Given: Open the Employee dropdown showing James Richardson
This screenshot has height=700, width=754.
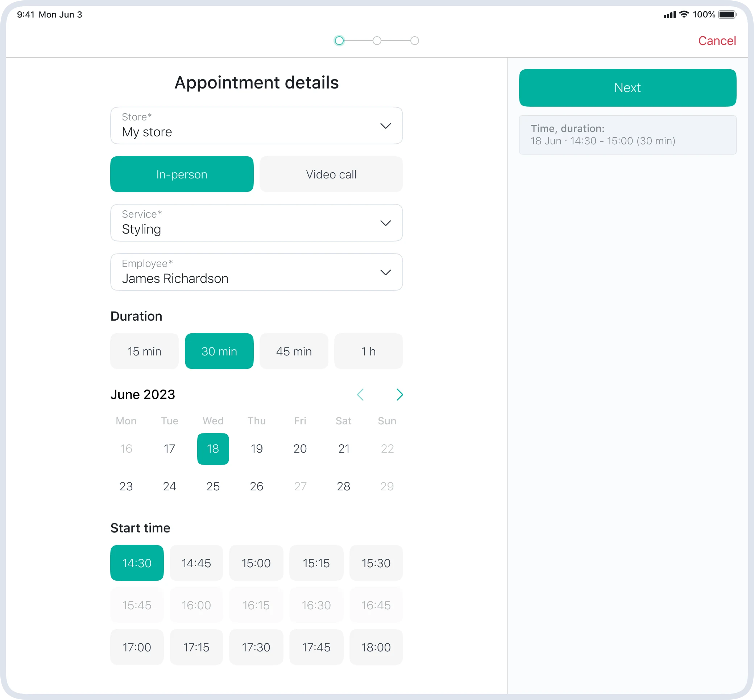Looking at the screenshot, I should pos(257,272).
